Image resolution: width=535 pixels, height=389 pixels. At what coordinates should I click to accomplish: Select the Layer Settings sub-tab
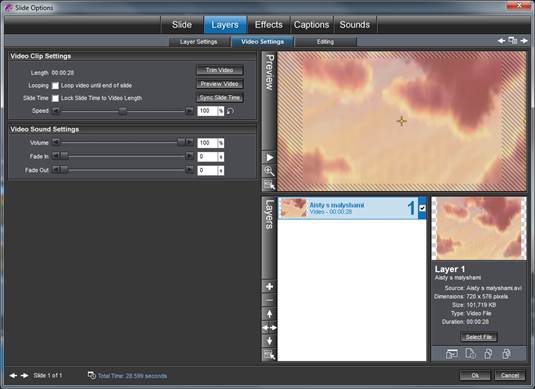pyautogui.click(x=199, y=42)
